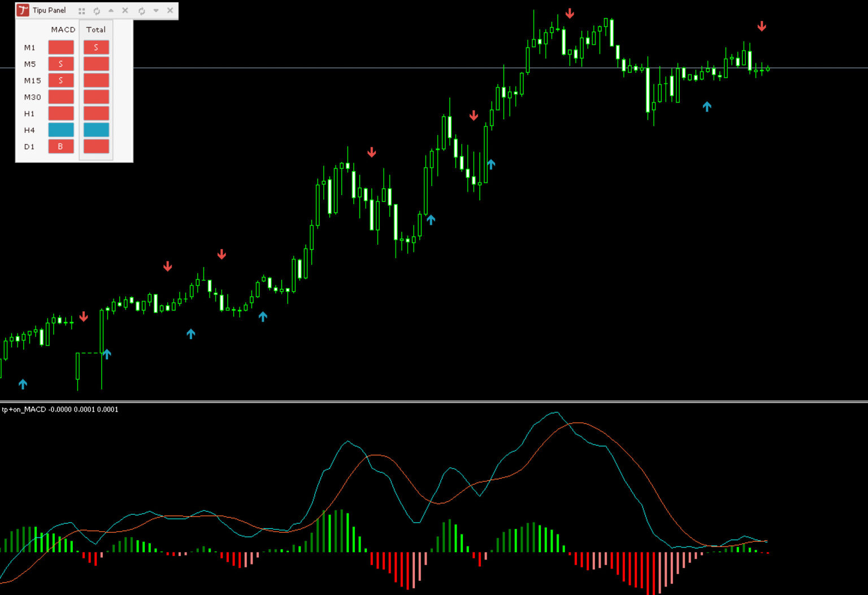Click the M15 MACD cell marked S
The height and width of the screenshot is (595, 868).
pos(61,80)
